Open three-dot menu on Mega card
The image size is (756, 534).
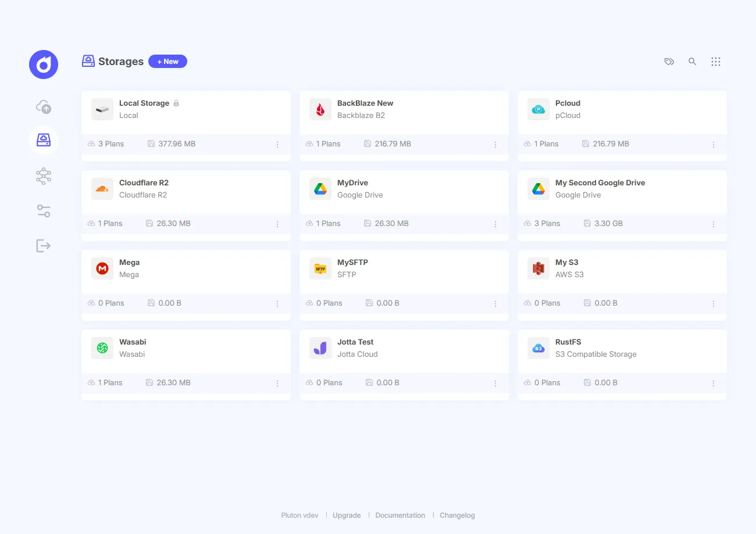[x=277, y=303]
